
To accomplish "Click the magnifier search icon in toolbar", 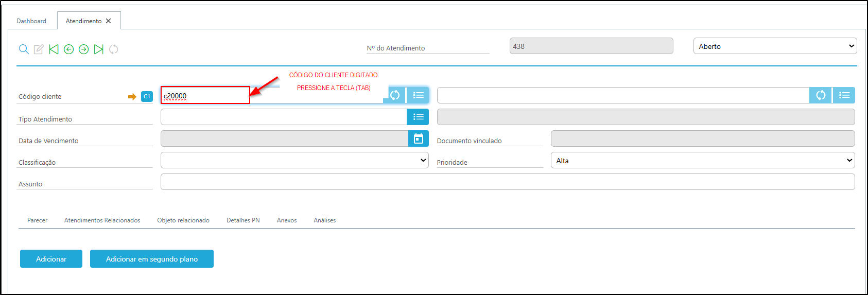I will click(x=24, y=49).
